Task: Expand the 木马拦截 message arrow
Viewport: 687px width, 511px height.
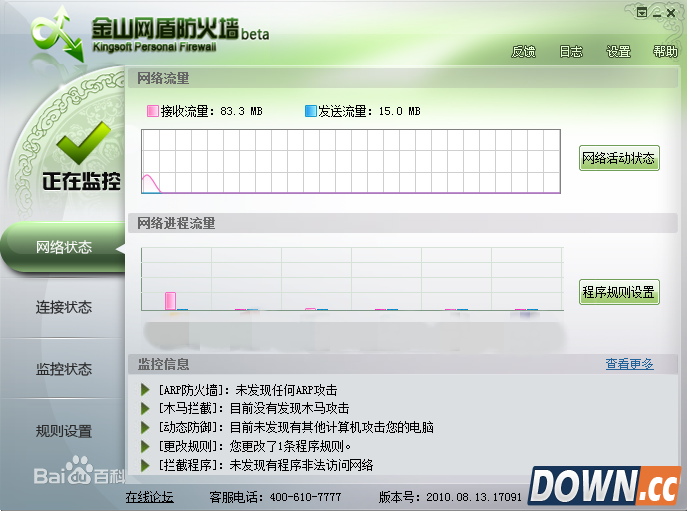Action: coord(145,408)
